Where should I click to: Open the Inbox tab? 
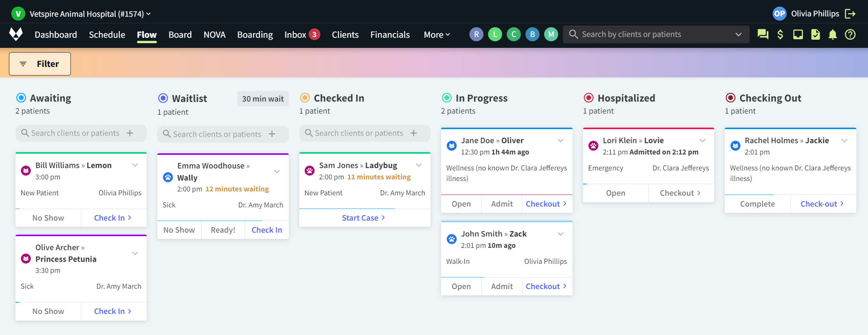coord(295,35)
